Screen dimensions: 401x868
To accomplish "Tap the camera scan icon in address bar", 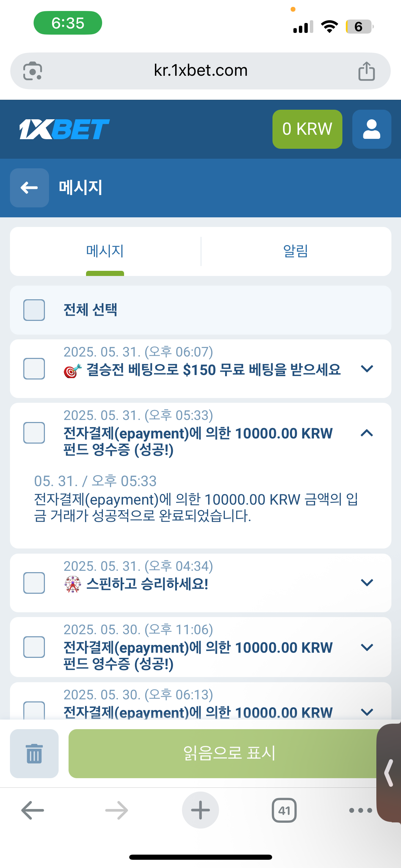I will pyautogui.click(x=33, y=71).
